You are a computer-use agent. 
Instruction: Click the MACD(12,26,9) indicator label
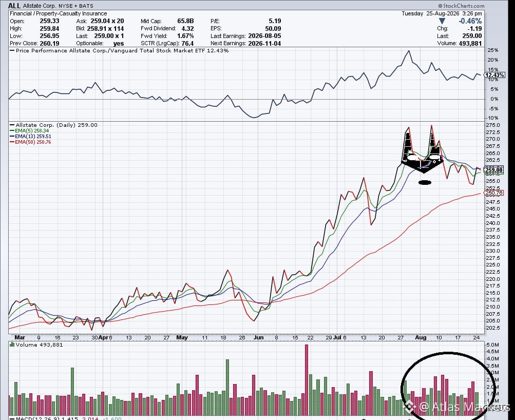tap(66, 418)
